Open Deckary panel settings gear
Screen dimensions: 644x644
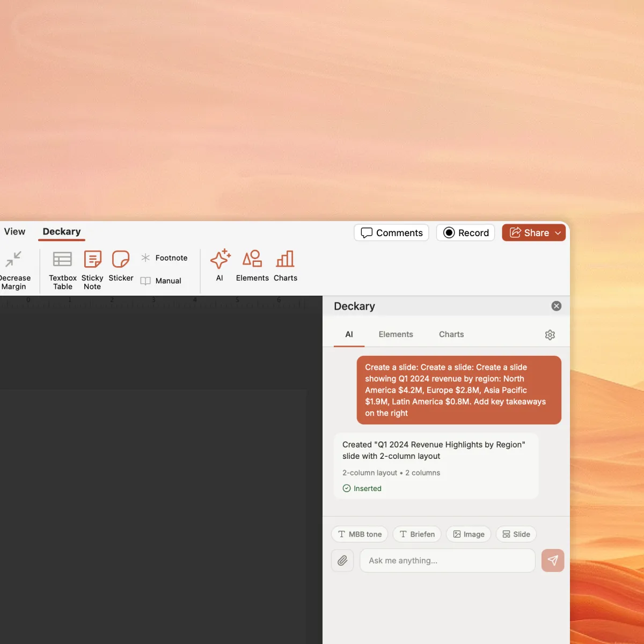[550, 335]
